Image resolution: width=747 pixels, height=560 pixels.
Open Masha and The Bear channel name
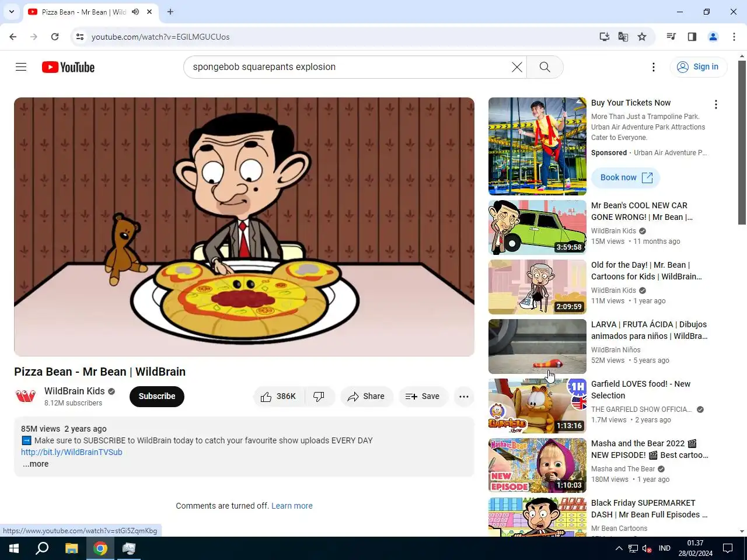click(x=623, y=469)
